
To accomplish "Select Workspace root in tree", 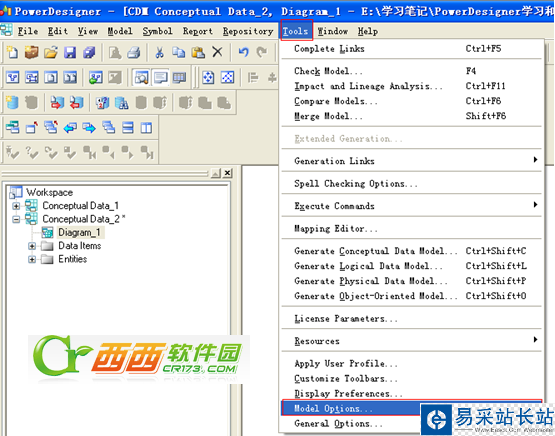I will (x=50, y=192).
